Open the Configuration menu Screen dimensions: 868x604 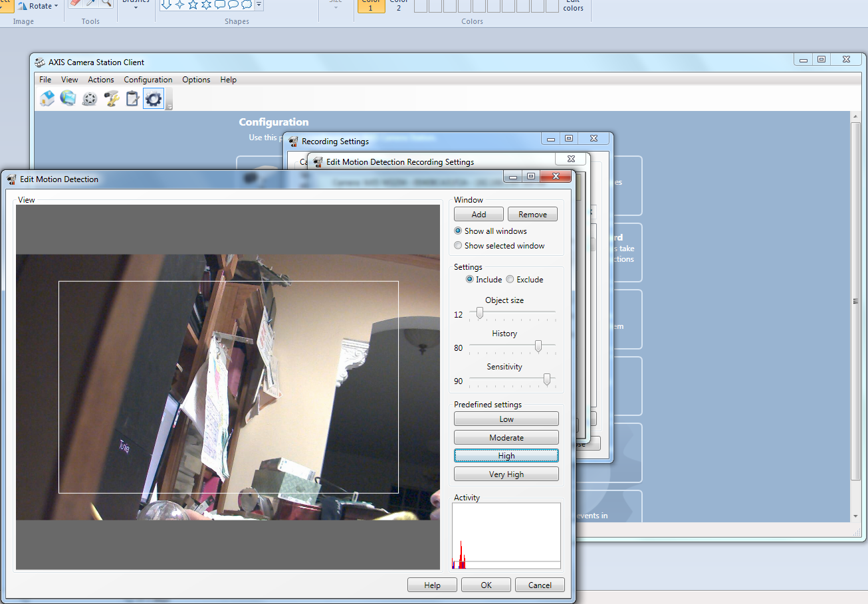tap(148, 80)
